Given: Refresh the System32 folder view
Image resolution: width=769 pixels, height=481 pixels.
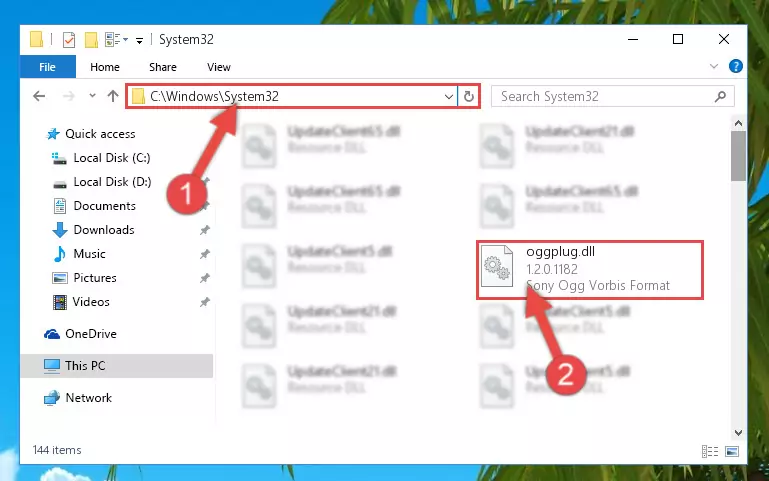Looking at the screenshot, I should point(469,96).
